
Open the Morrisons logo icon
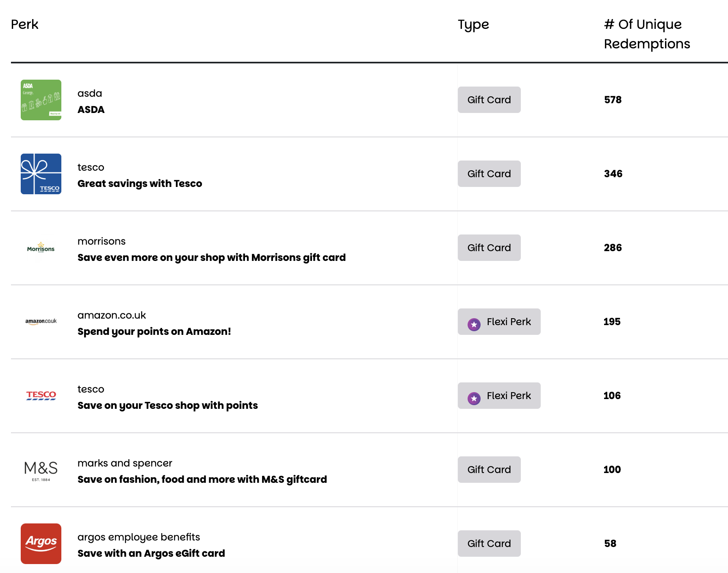click(41, 248)
